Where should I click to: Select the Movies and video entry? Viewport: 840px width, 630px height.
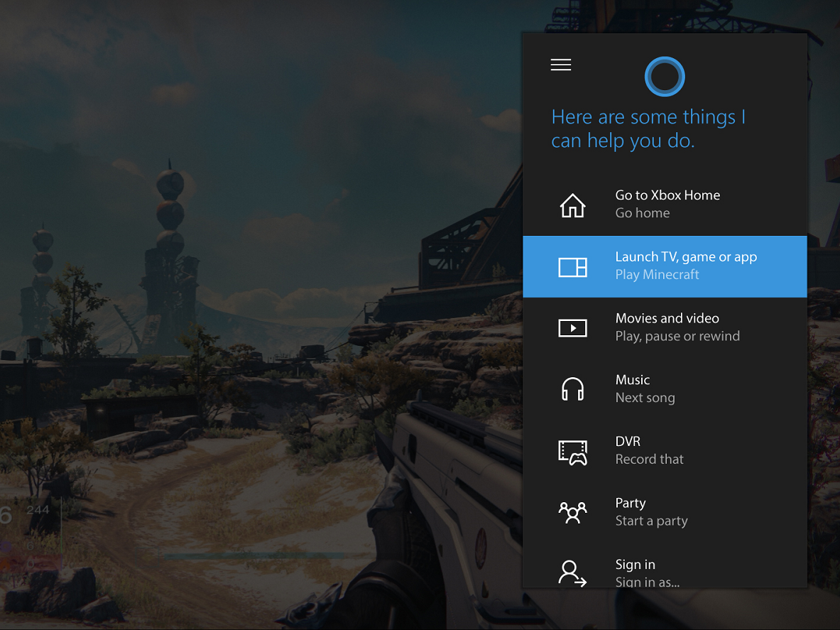667,318
